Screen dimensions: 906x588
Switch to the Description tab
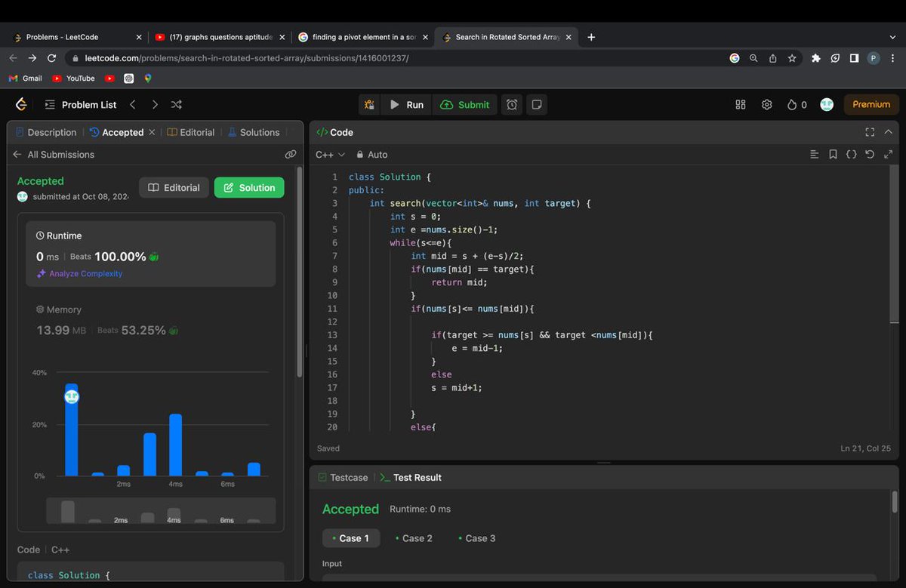pos(46,132)
